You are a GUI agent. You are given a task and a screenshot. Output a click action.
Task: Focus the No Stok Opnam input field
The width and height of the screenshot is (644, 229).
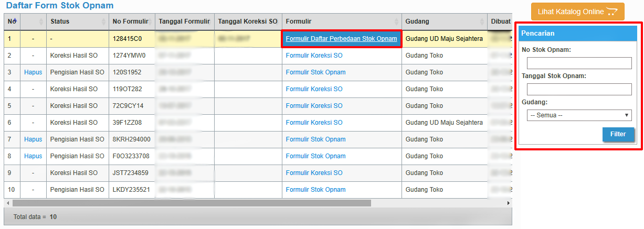[x=579, y=63]
